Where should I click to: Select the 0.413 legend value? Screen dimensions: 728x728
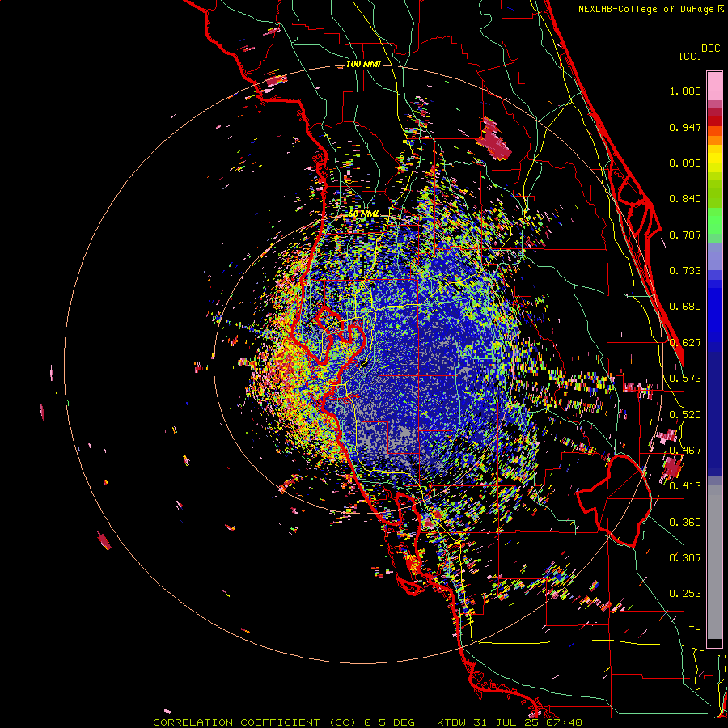click(685, 486)
